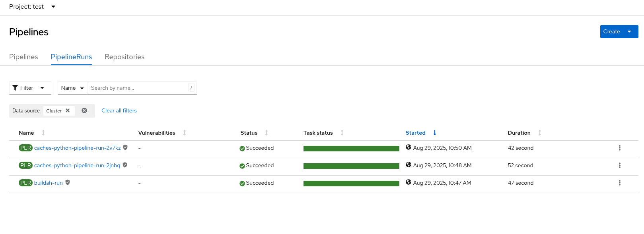
Task: Expand the Create button dropdown
Action: click(x=629, y=32)
